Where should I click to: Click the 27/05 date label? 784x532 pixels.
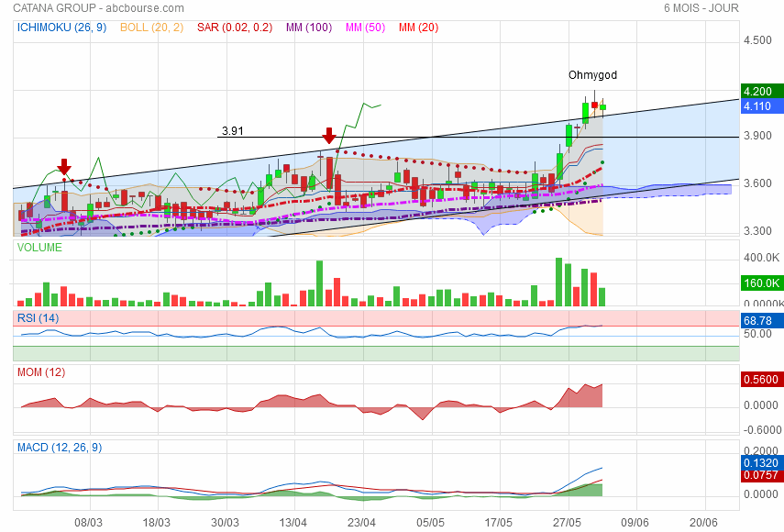point(567,523)
